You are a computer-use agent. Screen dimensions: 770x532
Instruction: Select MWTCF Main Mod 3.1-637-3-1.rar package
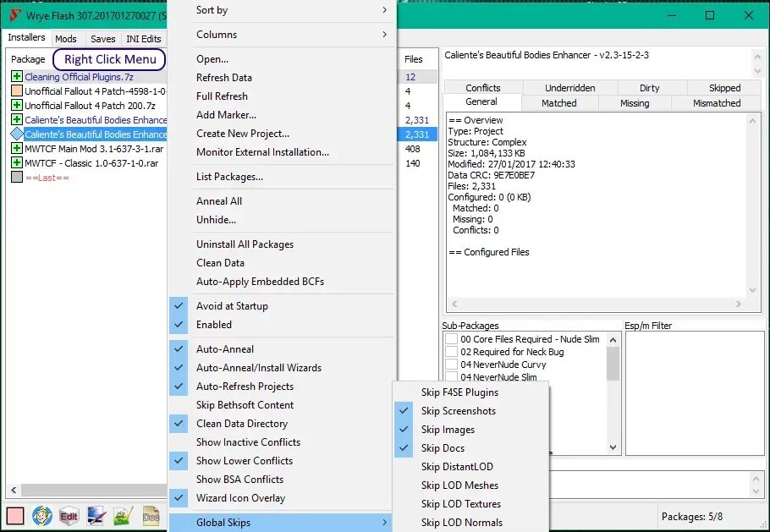tap(94, 149)
